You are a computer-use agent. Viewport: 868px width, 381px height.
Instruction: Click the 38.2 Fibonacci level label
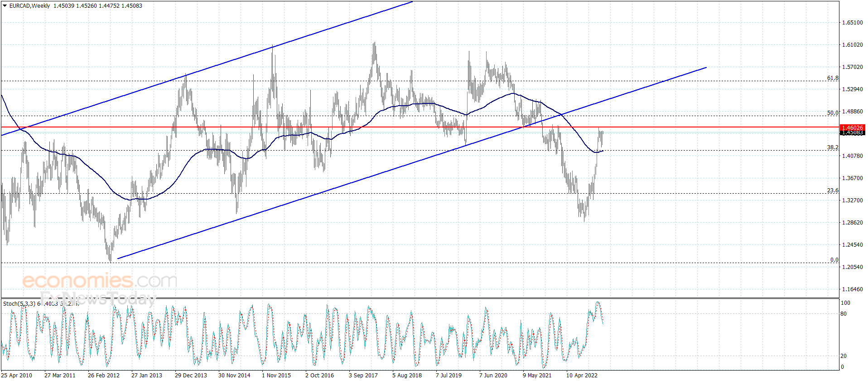pos(833,147)
